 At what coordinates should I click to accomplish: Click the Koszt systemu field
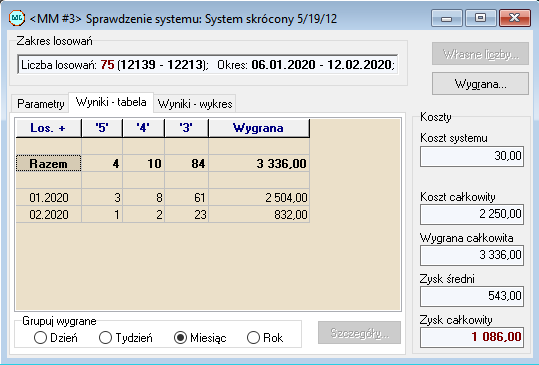(472, 156)
